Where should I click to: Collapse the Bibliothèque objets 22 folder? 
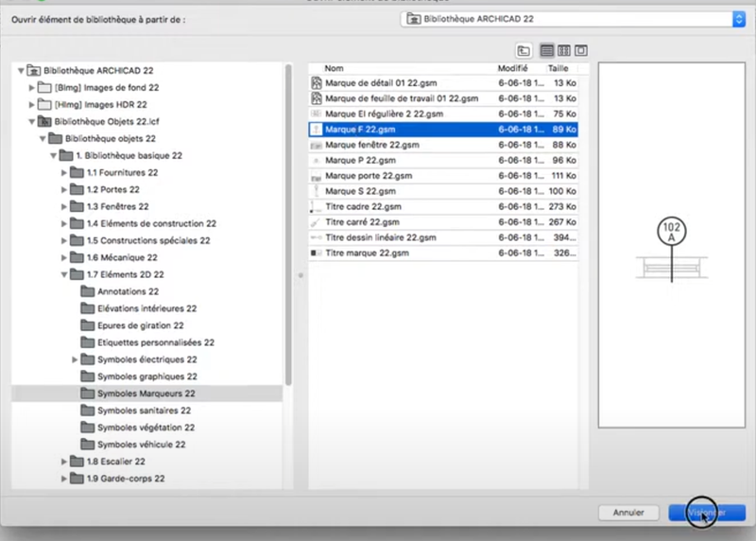tap(43, 138)
